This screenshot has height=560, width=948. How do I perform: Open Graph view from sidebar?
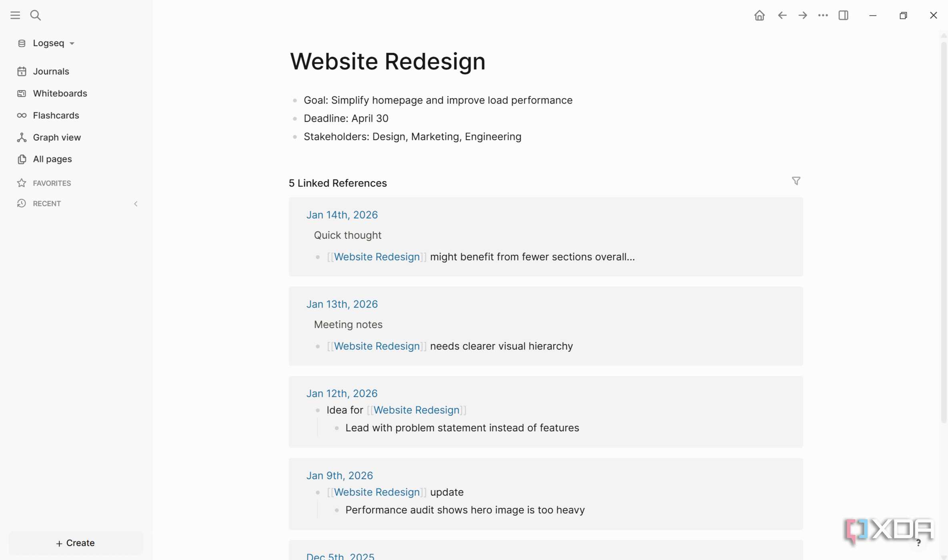pos(56,137)
